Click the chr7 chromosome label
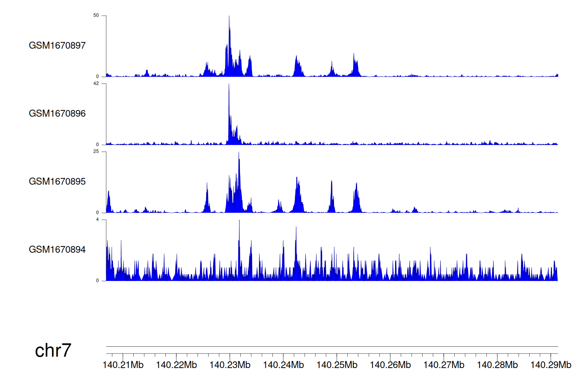Screen dimensions: 588x384 tap(53, 350)
